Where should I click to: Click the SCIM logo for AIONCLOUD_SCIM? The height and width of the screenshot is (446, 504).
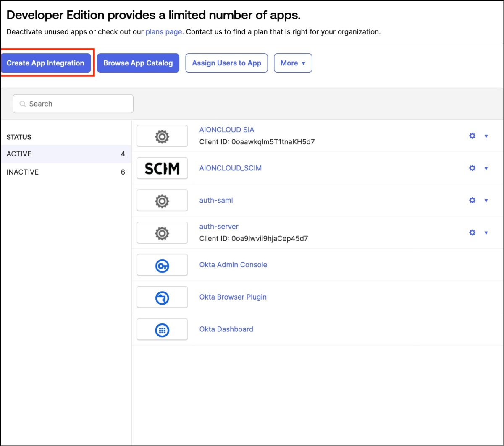coord(162,168)
